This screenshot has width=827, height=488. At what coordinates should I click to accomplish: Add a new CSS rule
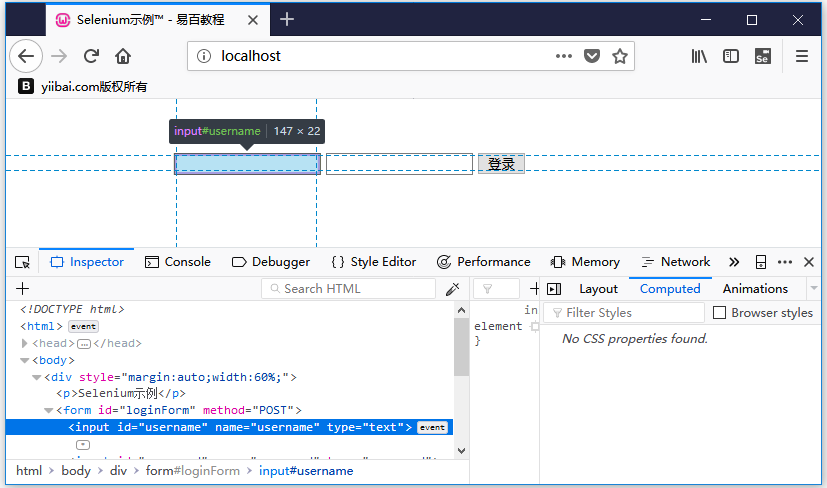pos(534,289)
